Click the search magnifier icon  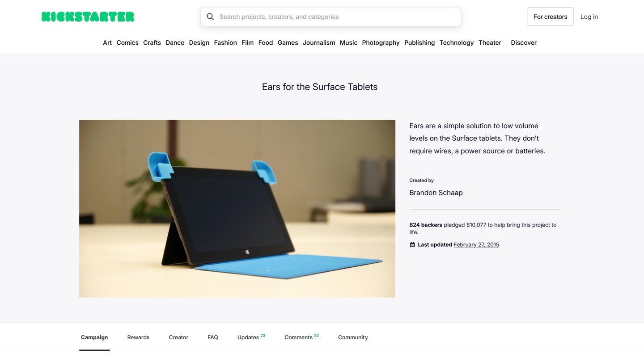[x=210, y=17]
